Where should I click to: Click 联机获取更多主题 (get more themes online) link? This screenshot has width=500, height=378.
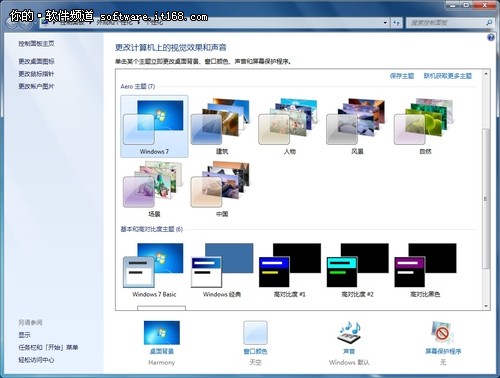point(448,76)
